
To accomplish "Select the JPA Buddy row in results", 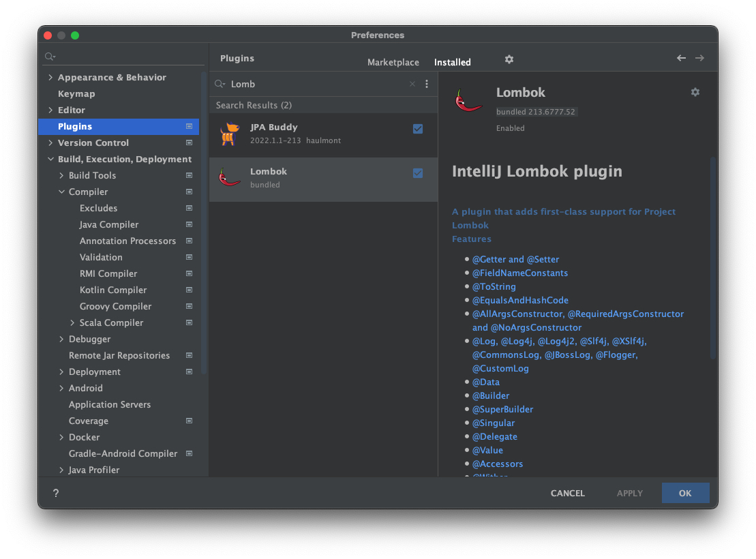I will [324, 135].
